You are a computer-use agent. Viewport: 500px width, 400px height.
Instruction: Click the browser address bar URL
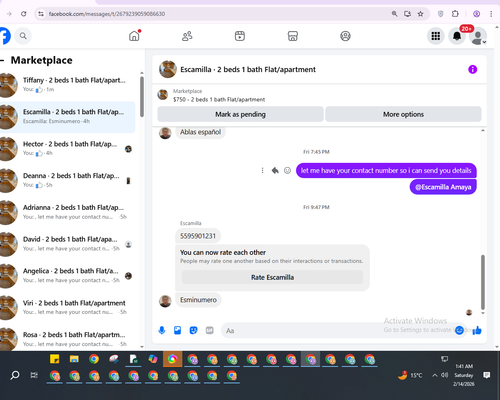[107, 14]
